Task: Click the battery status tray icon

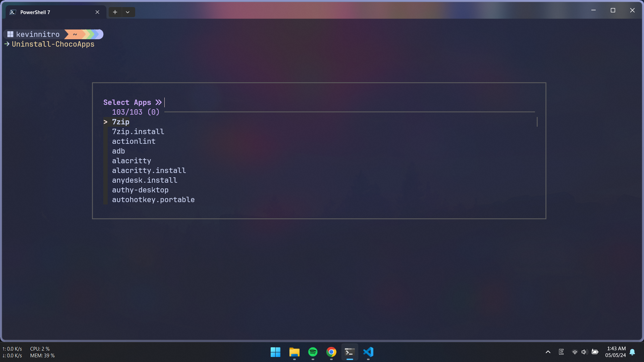Action: (595, 352)
